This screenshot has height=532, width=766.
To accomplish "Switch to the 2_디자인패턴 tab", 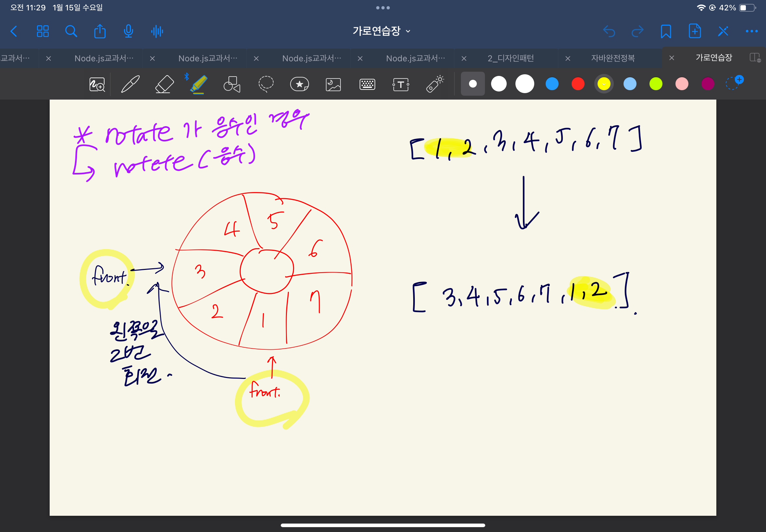I will 511,58.
